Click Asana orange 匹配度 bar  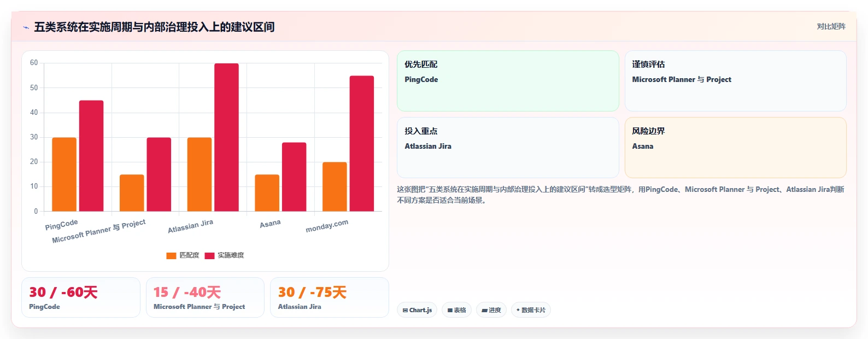267,193
